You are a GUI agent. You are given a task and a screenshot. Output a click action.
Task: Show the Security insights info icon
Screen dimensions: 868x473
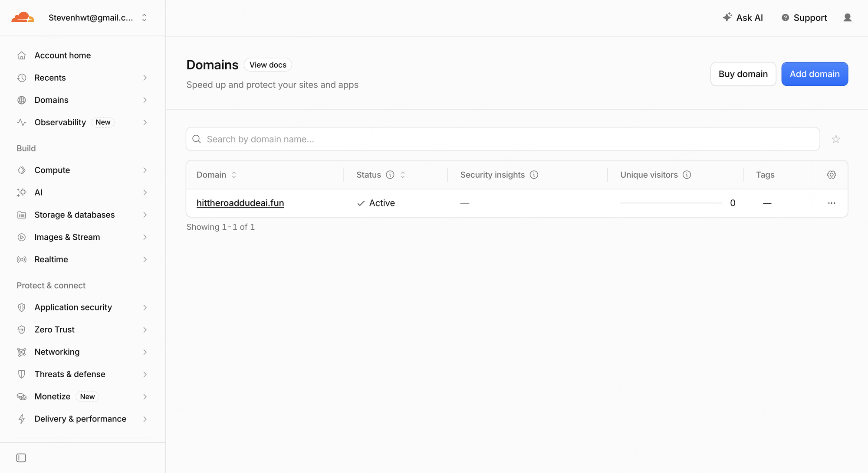click(x=534, y=175)
